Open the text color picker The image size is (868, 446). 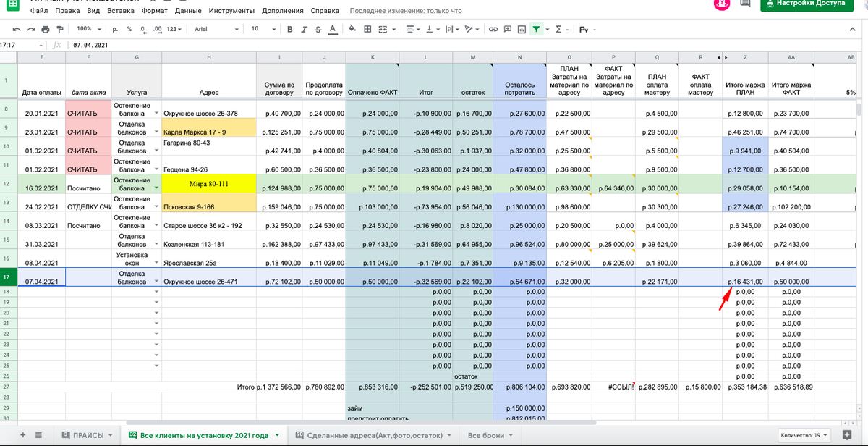(x=332, y=29)
